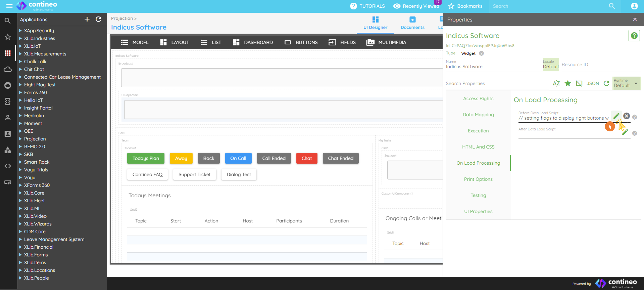Toggle favorite properties star filter
Viewport: 644px width, 290px height.
coord(567,83)
